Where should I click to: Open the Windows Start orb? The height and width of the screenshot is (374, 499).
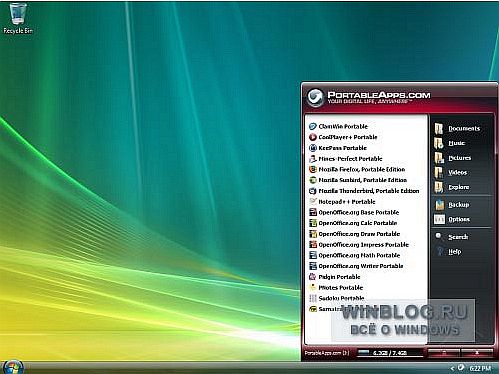point(13,367)
